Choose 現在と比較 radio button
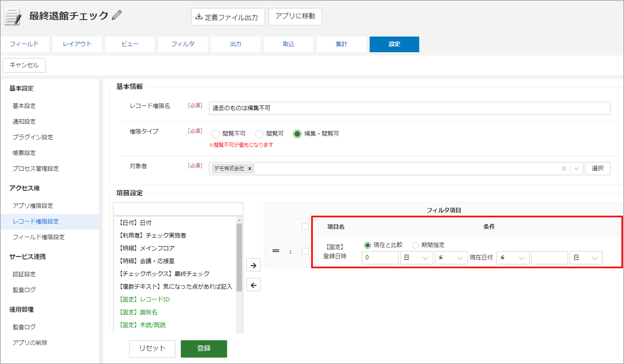Screen dimensions: 624x364 [367, 245]
